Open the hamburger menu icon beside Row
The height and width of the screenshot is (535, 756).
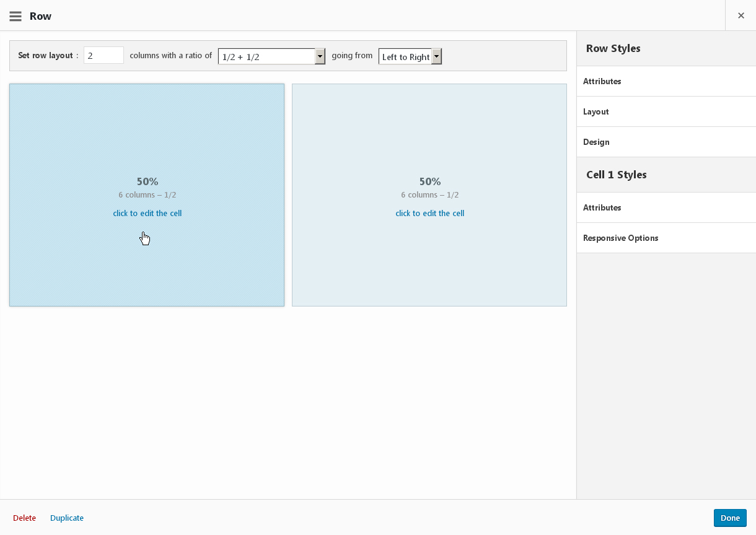pos(15,16)
